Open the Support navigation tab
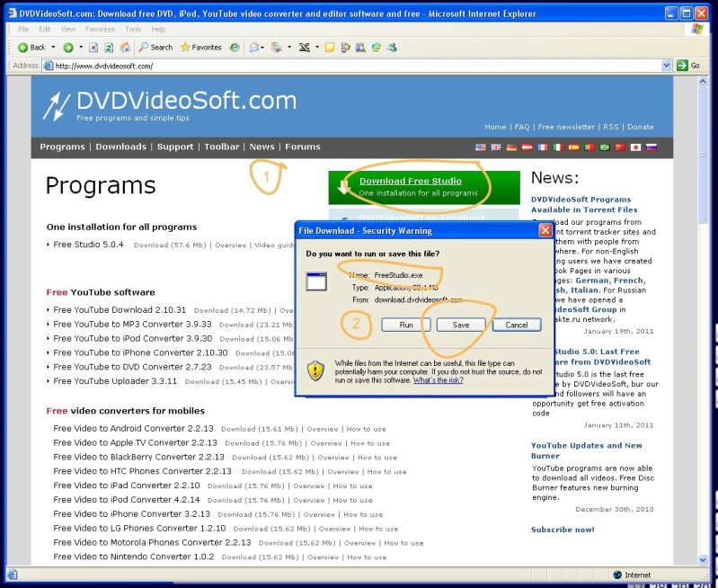Viewport: 718px width, 588px height. pyautogui.click(x=175, y=147)
